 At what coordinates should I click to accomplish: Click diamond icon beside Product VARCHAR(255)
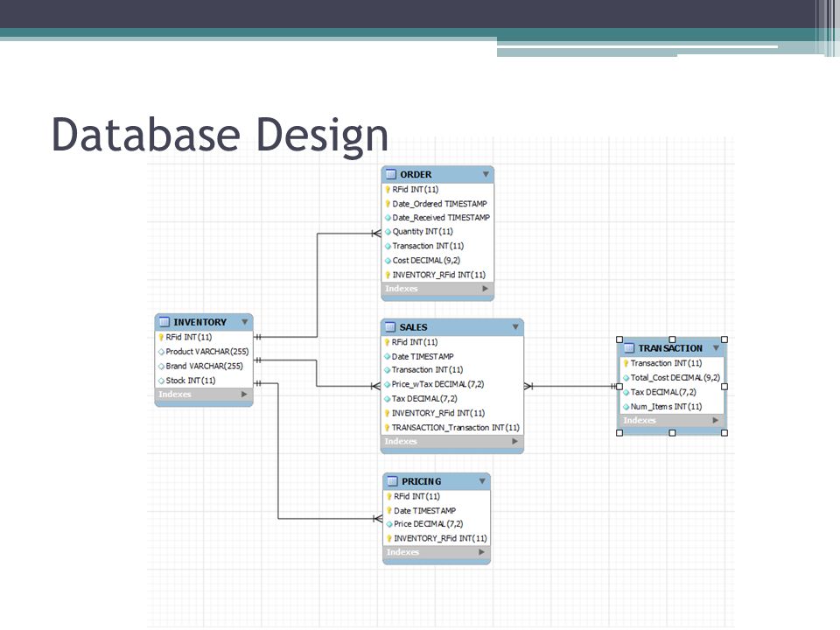tap(161, 352)
